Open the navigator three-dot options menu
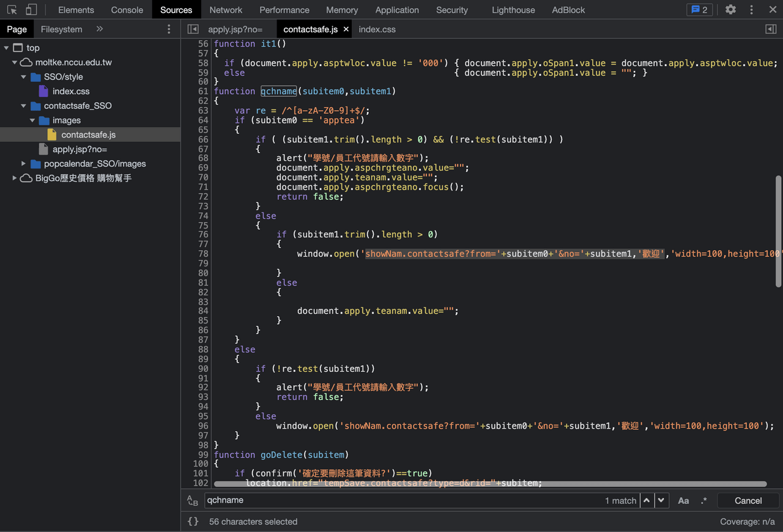This screenshot has width=783, height=532. (169, 29)
